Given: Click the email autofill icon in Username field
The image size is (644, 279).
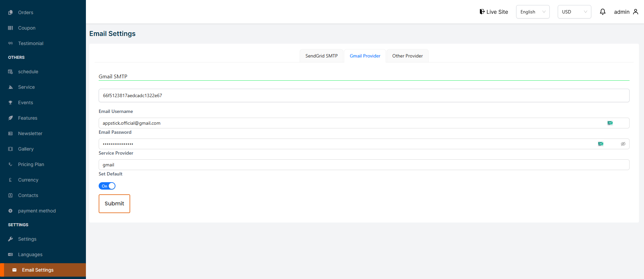Looking at the screenshot, I should (x=610, y=123).
